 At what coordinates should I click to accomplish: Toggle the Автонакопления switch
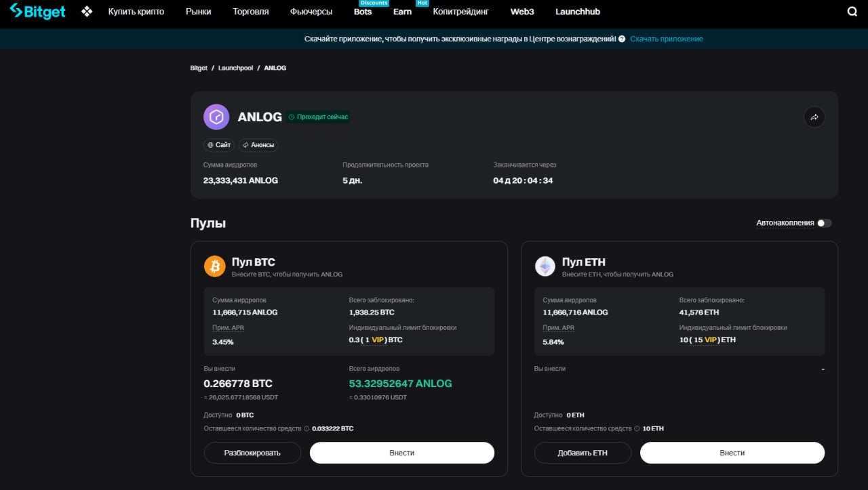[x=823, y=223]
